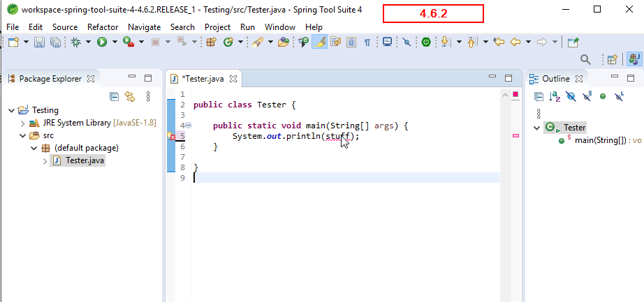The width and height of the screenshot is (644, 302).
Task: Toggle Mark Occurrences highlighter button
Action: tap(319, 42)
